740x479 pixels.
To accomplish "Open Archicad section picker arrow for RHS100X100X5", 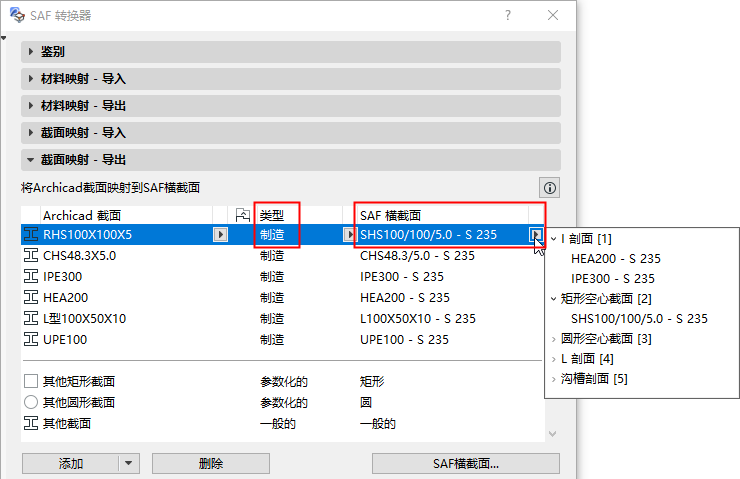I will (x=220, y=235).
